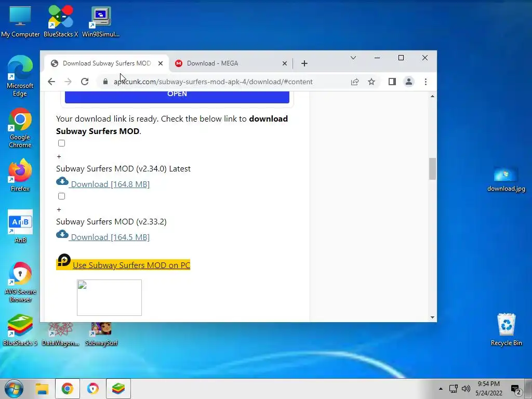Screen dimensions: 532x399
Task: Click the share page icon in address bar
Action: (x=354, y=82)
